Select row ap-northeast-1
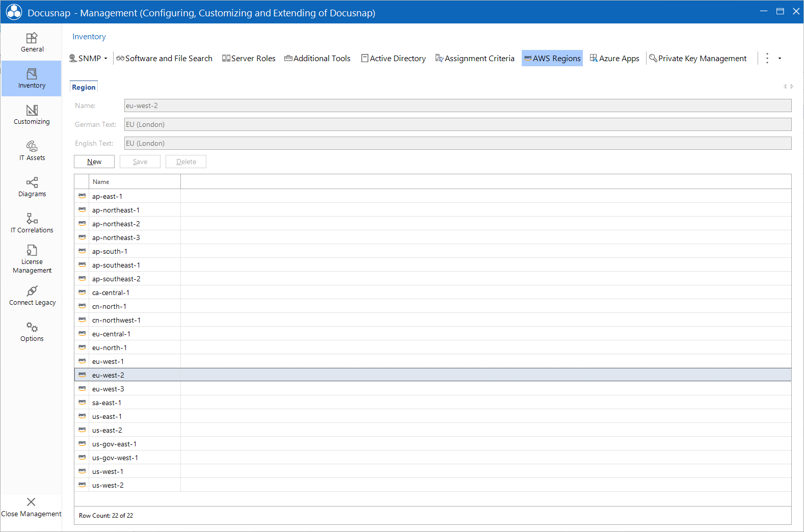Viewport: 804px width, 532px height. point(433,210)
